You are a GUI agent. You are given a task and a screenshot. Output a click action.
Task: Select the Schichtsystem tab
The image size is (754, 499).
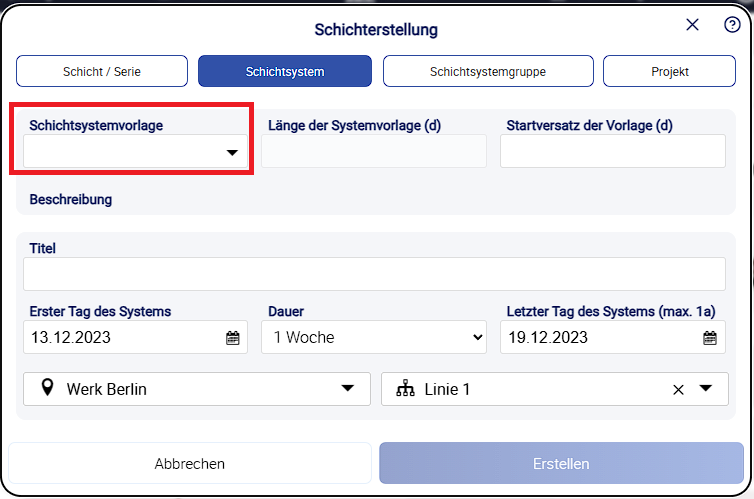pos(285,71)
